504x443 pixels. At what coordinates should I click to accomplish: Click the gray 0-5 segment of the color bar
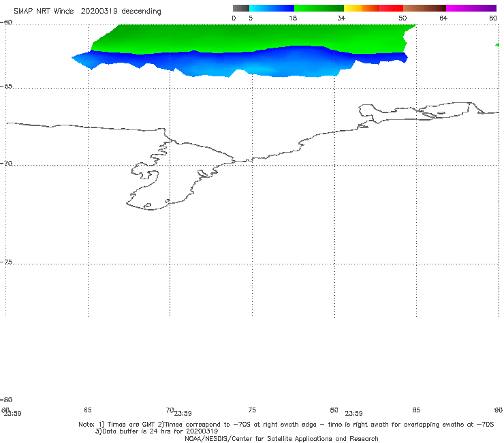(x=241, y=8)
